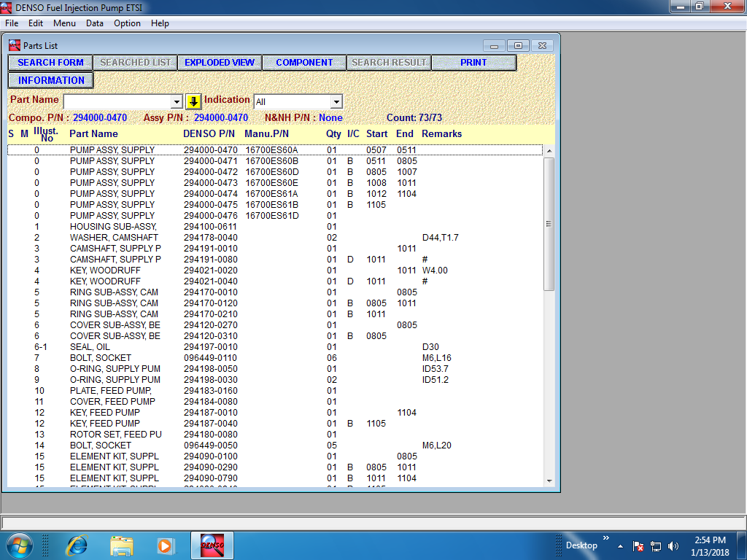Click the Indication field showing All
Image resolution: width=747 pixels, height=560 pixels.
tap(293, 101)
